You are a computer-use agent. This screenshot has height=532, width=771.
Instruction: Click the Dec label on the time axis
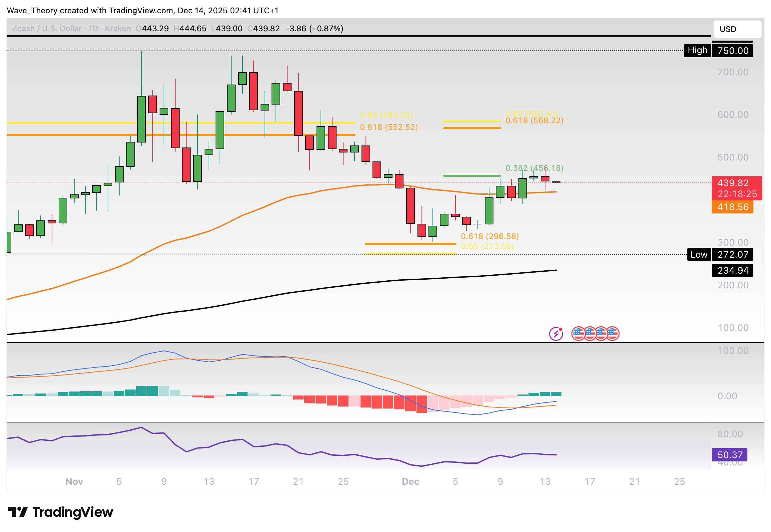click(x=410, y=482)
